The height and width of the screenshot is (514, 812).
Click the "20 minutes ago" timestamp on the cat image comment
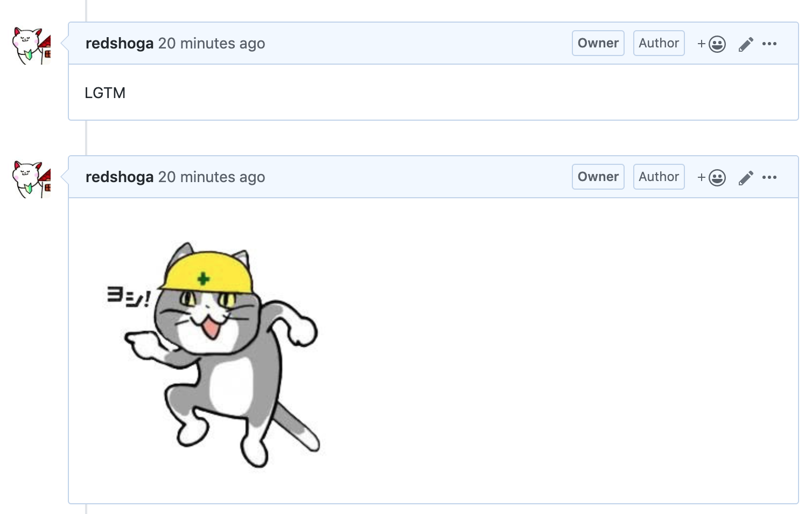coord(212,177)
